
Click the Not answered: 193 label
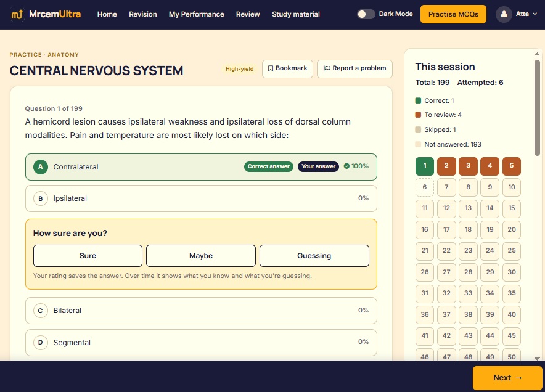click(453, 144)
